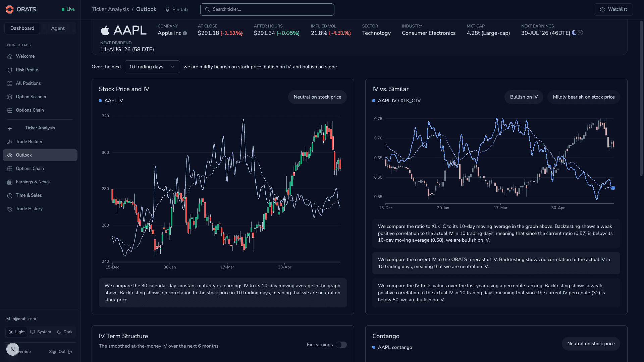Image resolution: width=644 pixels, height=362 pixels.
Task: Select the System theme option
Action: pyautogui.click(x=41, y=332)
